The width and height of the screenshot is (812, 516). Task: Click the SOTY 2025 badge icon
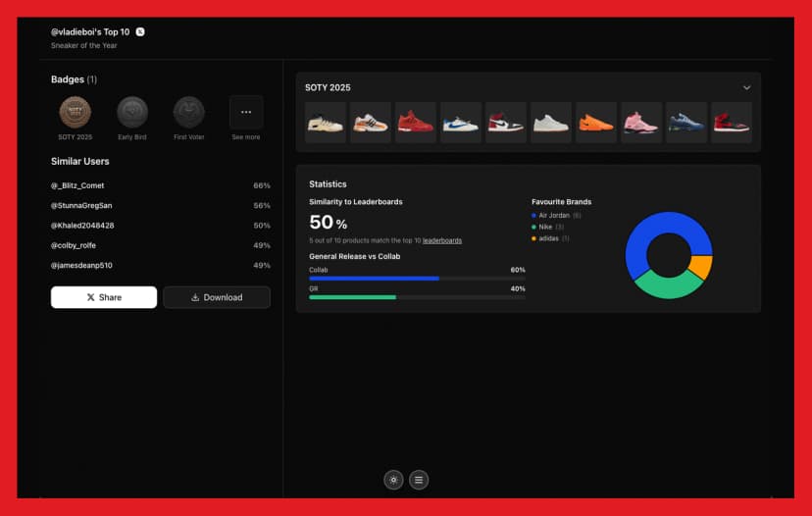click(x=76, y=112)
